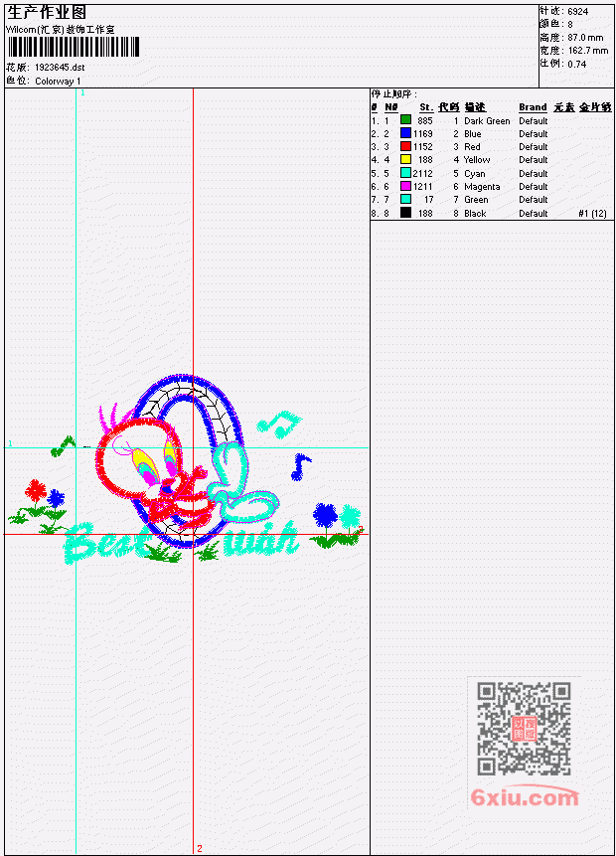Click the Magenta description text
616x856 pixels.
pyautogui.click(x=482, y=187)
